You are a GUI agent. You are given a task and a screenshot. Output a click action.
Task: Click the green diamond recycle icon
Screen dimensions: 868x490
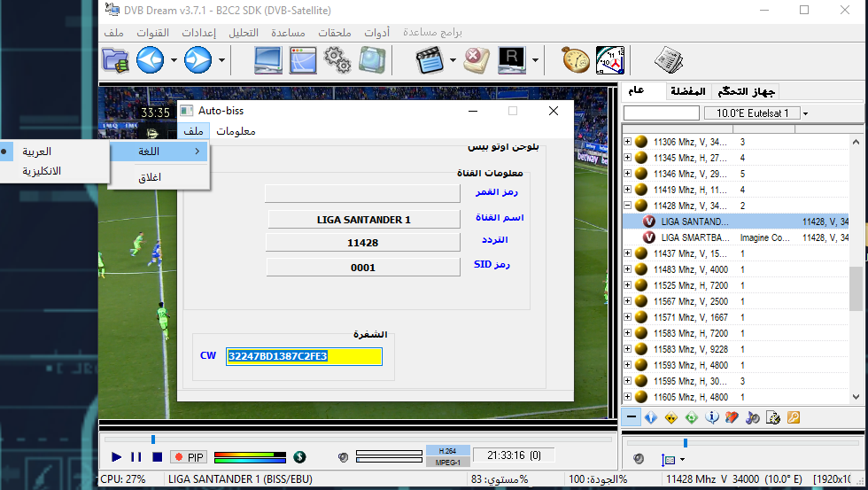pyautogui.click(x=692, y=417)
